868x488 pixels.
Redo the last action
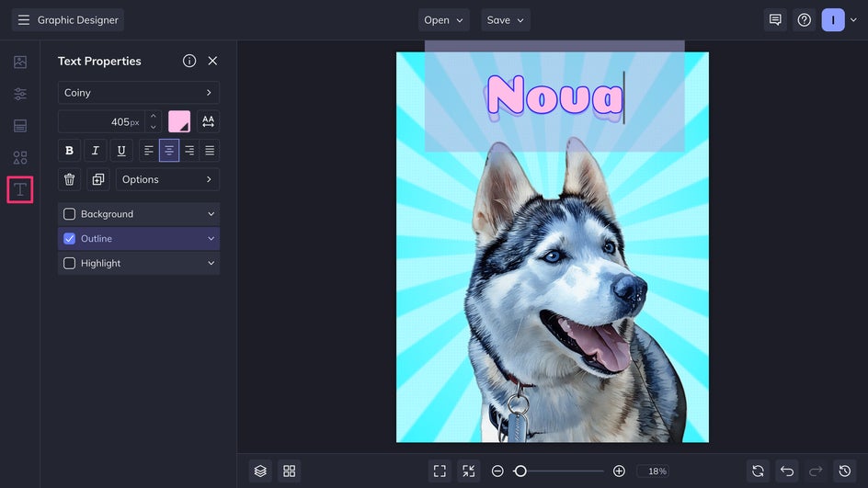816,471
